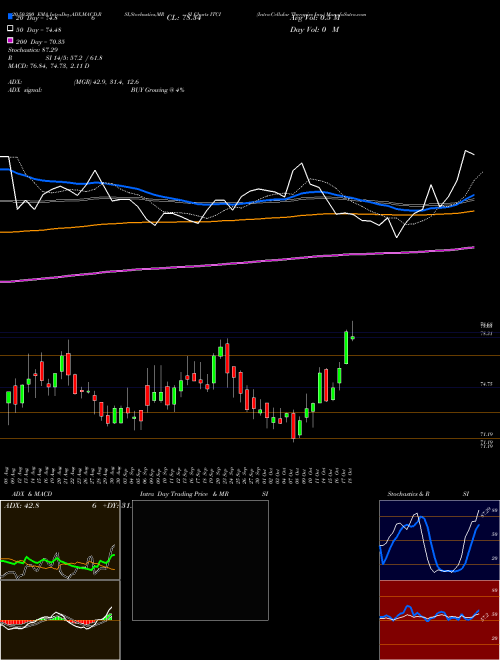Click the 74.73 price axis label
500x660 pixels.
(486, 384)
